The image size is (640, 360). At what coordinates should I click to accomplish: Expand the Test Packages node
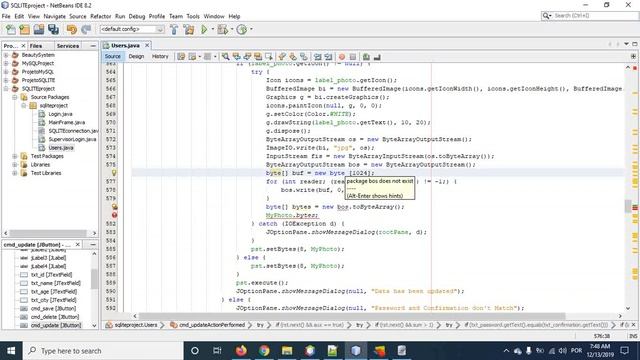click(x=15, y=156)
